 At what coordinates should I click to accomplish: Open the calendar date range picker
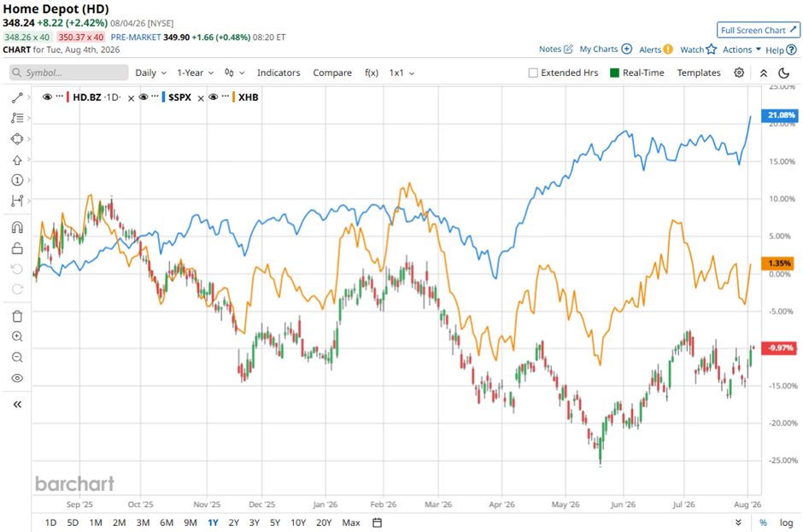tap(377, 523)
